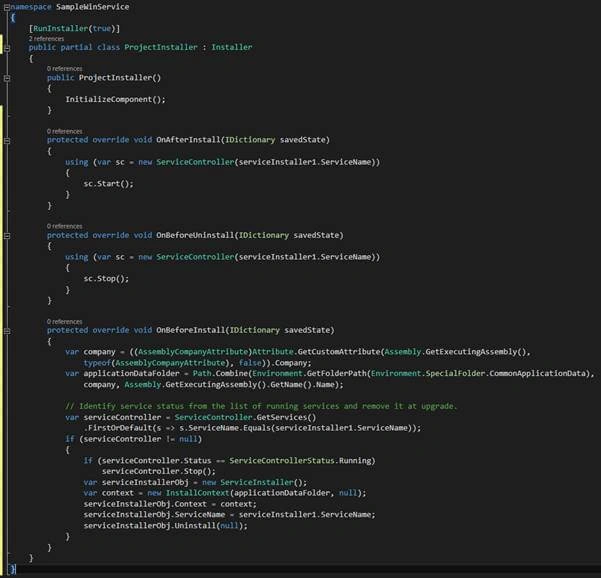This screenshot has width=601, height=578.
Task: Collapse the OnBeforeUninstall method block
Action: pyautogui.click(x=7, y=236)
